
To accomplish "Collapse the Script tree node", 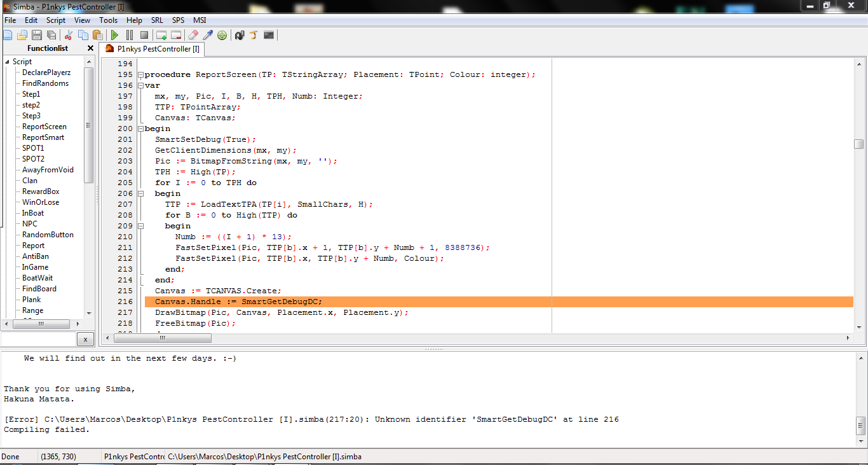I will coord(7,62).
